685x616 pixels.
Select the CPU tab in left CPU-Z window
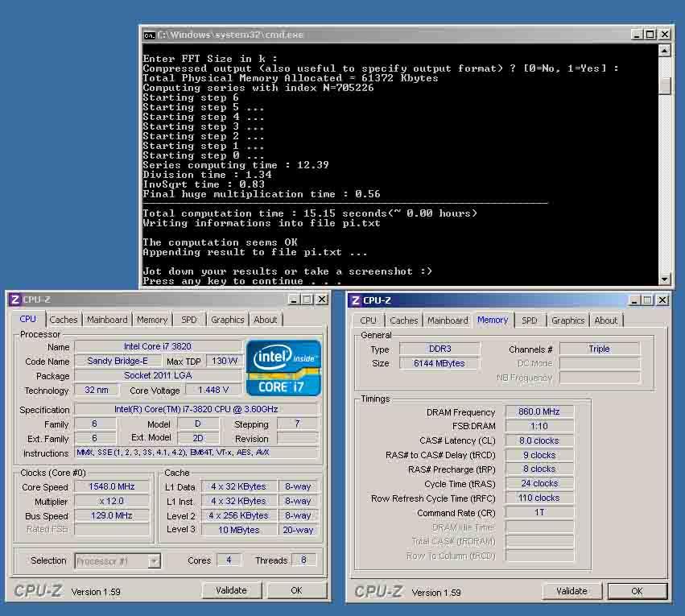coord(28,319)
